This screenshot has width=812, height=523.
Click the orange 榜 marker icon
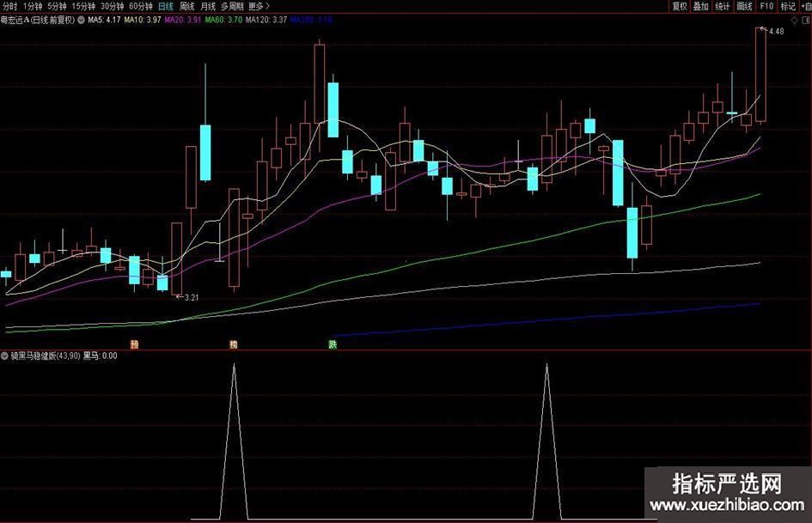(234, 344)
